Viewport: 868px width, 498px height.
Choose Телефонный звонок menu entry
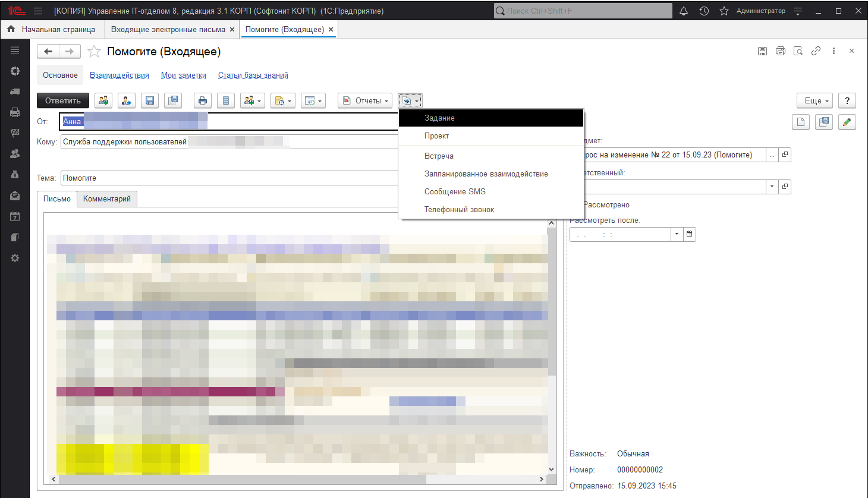(459, 210)
